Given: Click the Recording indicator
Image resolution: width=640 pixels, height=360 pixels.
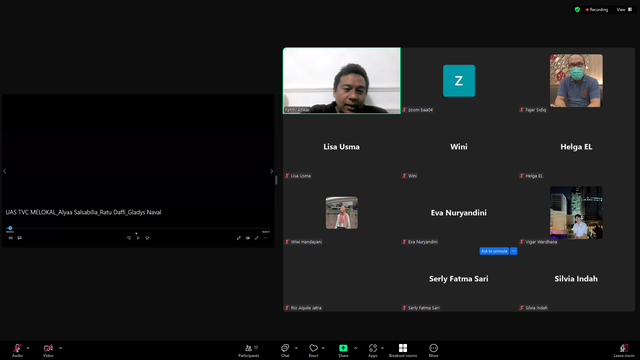Looking at the screenshot, I should click(x=597, y=9).
